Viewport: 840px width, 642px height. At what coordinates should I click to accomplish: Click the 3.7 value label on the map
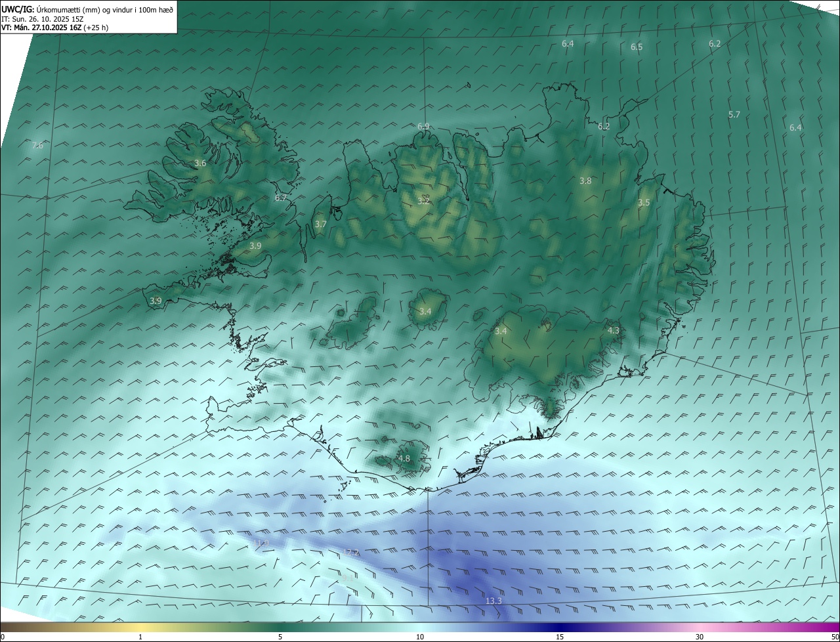coord(320,224)
